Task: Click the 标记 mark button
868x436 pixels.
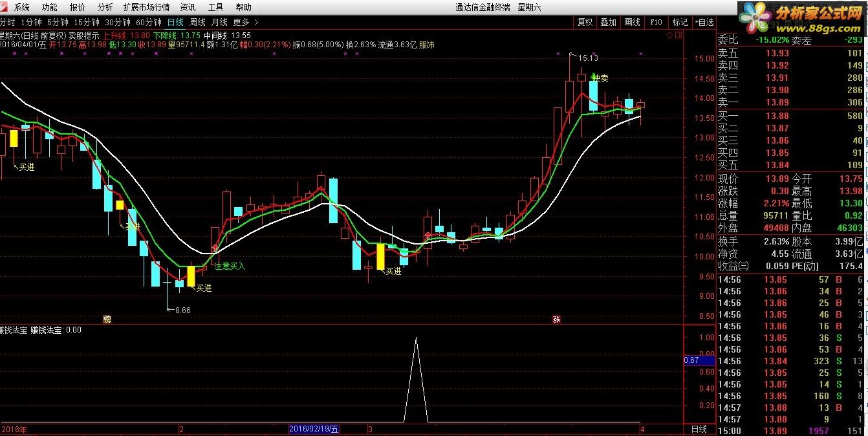Action: click(680, 22)
